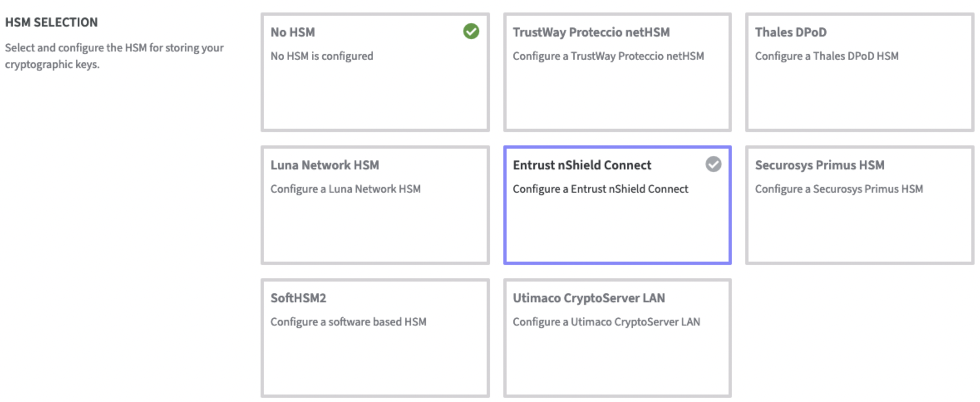Click the No HSM card title text
The image size is (980, 402).
[292, 32]
